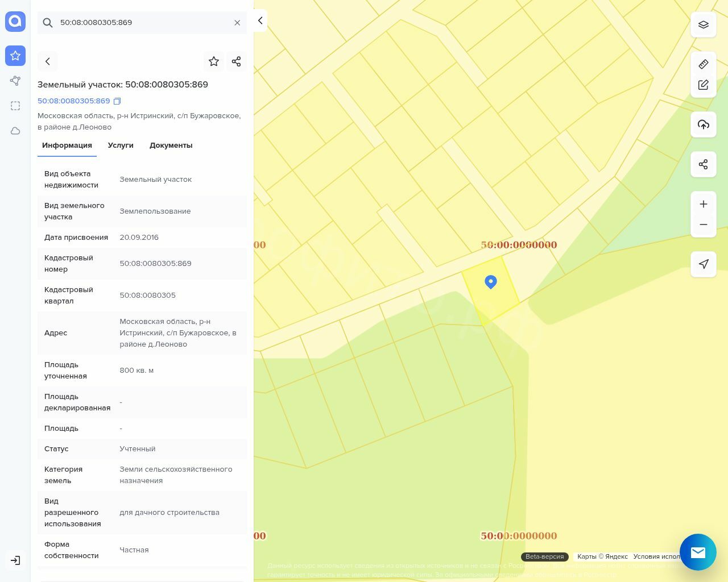Add parcel to favorites with star
Screen dimensions: 728x582
[214, 61]
